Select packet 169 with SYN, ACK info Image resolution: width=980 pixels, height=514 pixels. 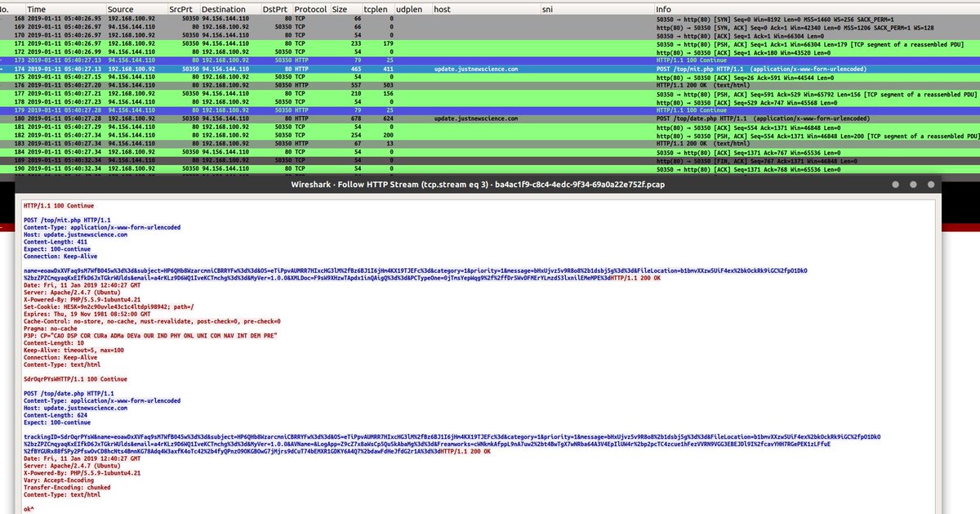tap(490, 29)
